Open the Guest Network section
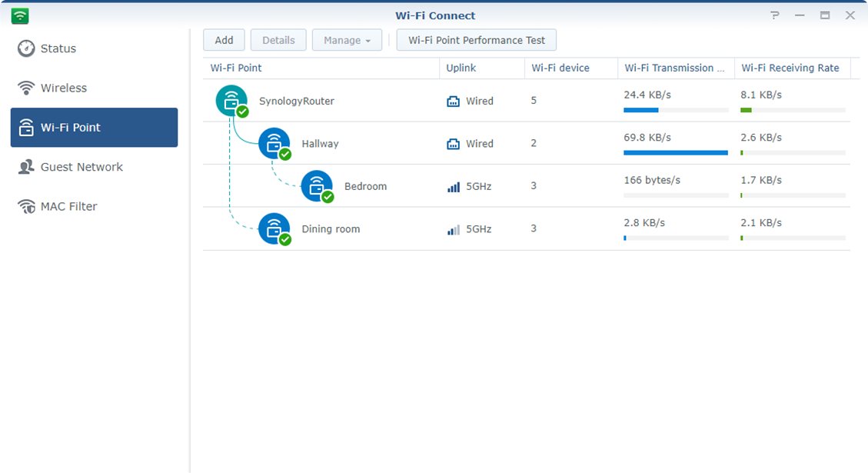The height and width of the screenshot is (473, 868). (x=81, y=167)
